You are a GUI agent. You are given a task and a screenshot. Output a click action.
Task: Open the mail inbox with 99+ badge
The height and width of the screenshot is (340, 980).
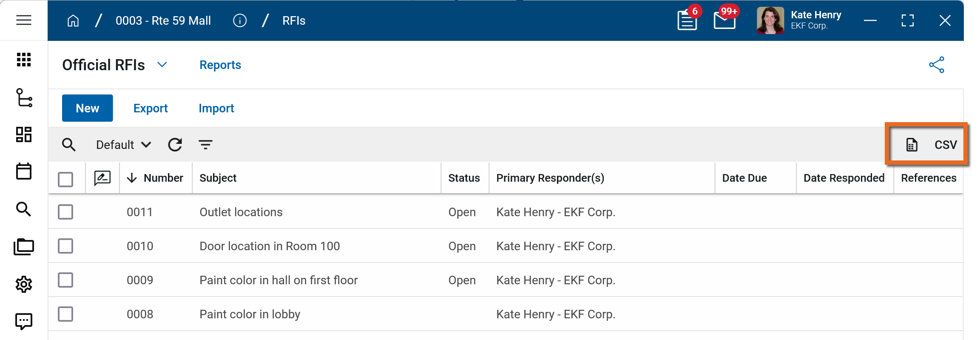(x=724, y=20)
